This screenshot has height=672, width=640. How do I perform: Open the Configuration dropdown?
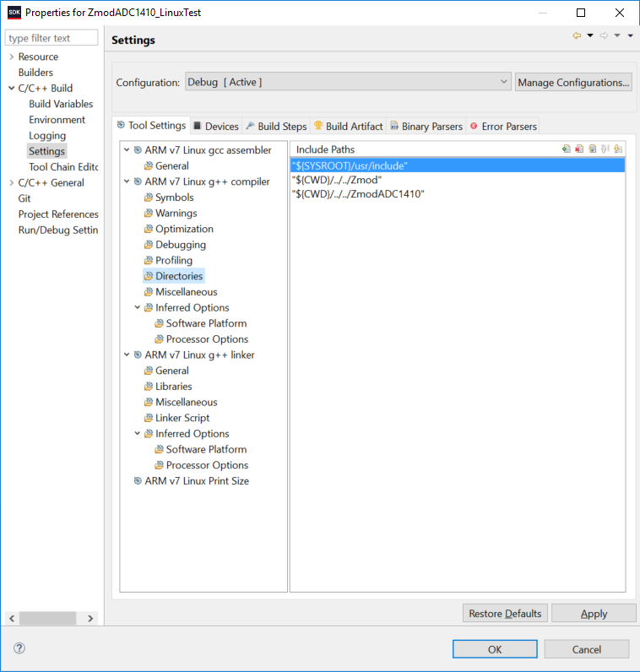348,82
